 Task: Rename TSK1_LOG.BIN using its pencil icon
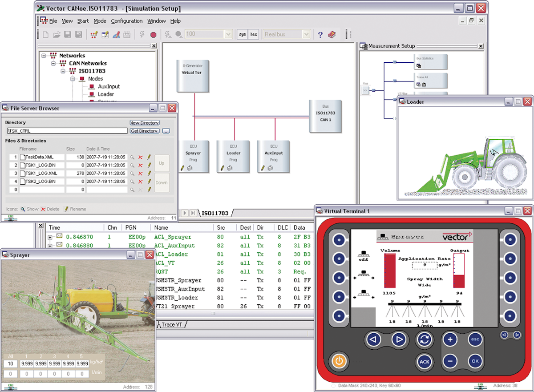pos(149,166)
